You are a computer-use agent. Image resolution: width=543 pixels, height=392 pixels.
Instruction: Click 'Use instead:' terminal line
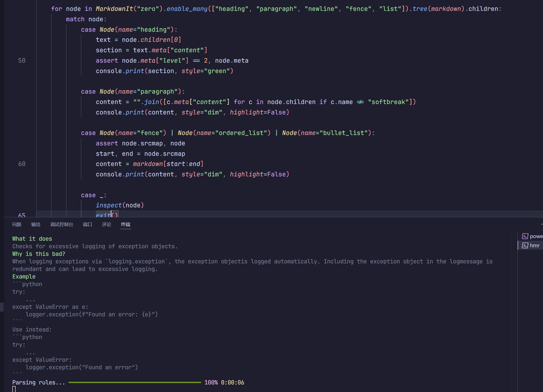32,330
